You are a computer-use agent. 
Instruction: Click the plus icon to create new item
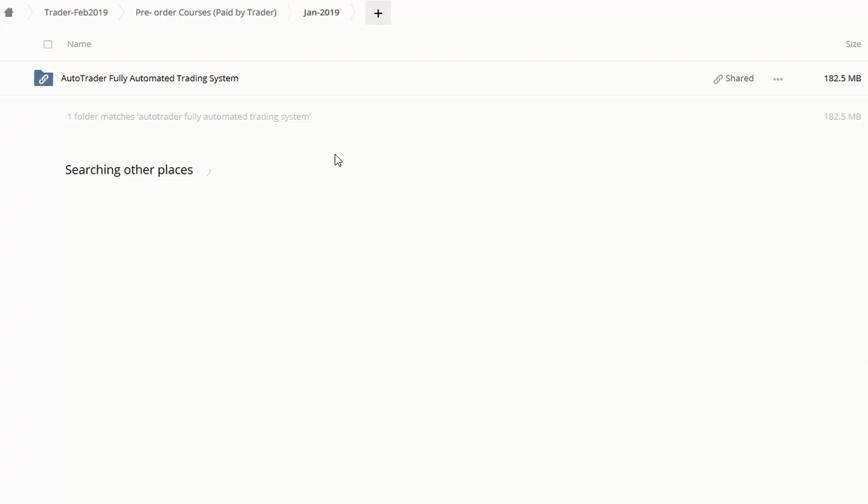[378, 13]
